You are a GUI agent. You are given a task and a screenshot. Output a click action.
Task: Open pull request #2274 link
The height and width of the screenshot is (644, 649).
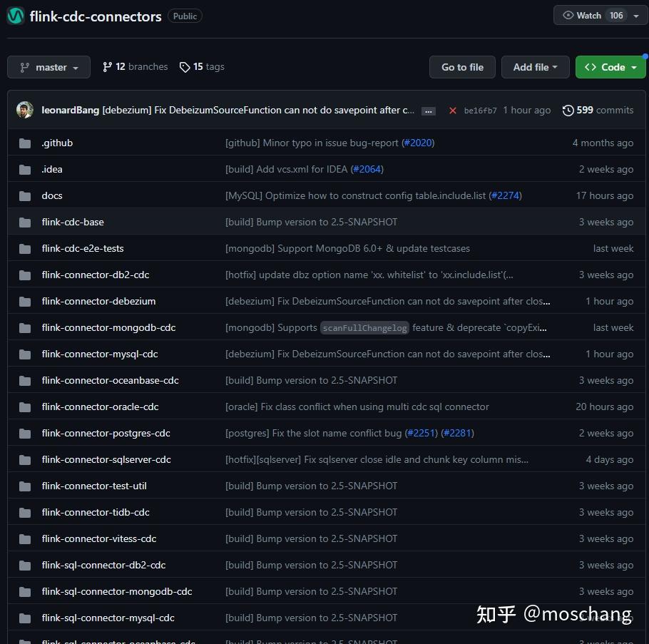click(505, 195)
